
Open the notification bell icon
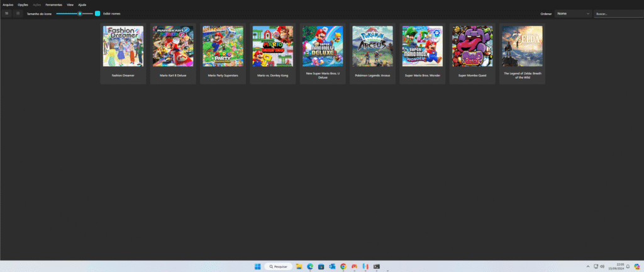[x=628, y=267]
